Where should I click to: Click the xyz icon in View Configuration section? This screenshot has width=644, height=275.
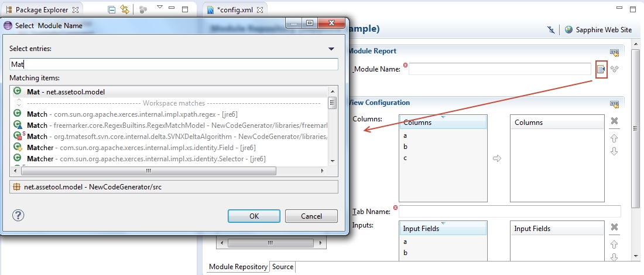[614, 104]
